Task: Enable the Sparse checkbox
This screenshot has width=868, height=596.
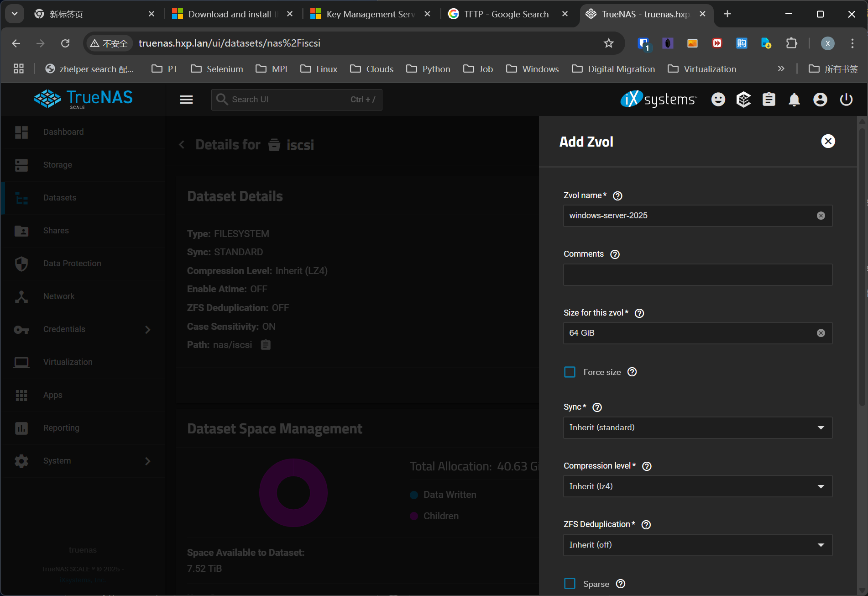Action: click(570, 584)
